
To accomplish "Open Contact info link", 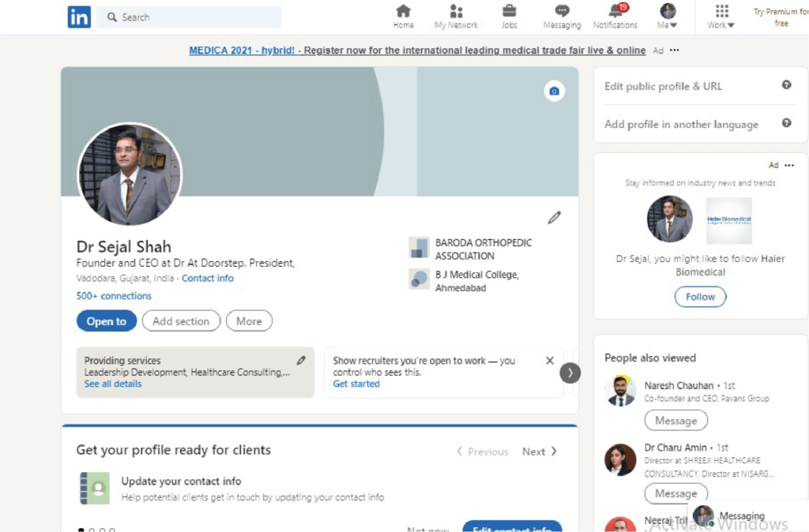I will pos(208,279).
